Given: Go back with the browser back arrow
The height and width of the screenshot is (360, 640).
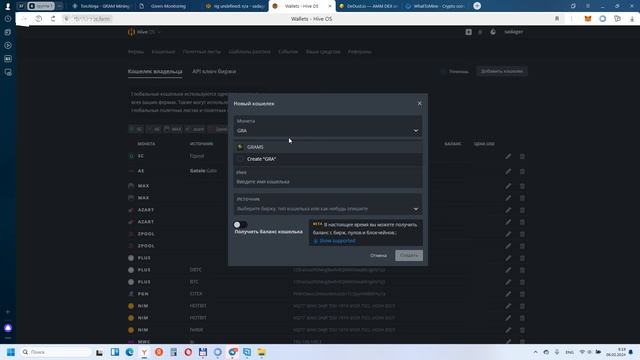Looking at the screenshot, I should (24, 19).
